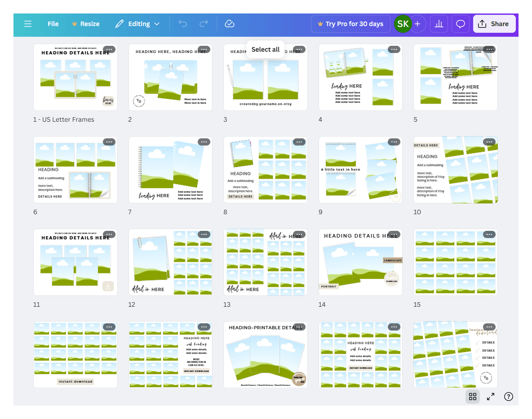Open more options for page 2
The image size is (532, 419).
[x=204, y=49]
